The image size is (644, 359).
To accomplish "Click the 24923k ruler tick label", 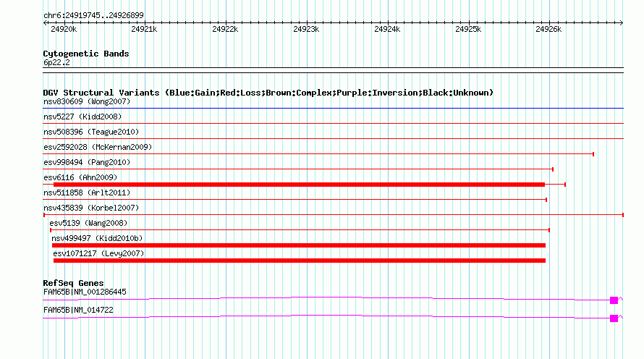I will 306,29.
